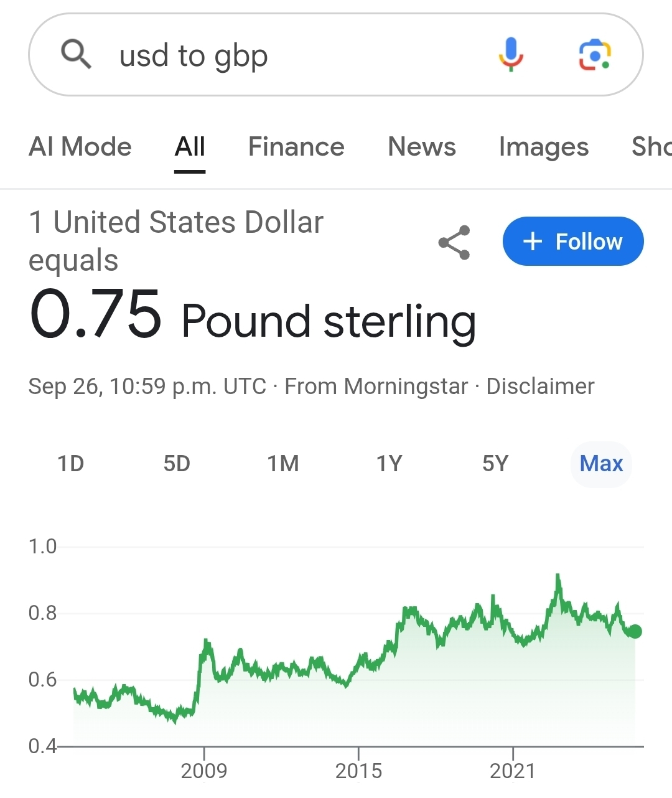Screen dimensions: 672x798
Task: Show the 1Y chart range
Action: point(390,464)
